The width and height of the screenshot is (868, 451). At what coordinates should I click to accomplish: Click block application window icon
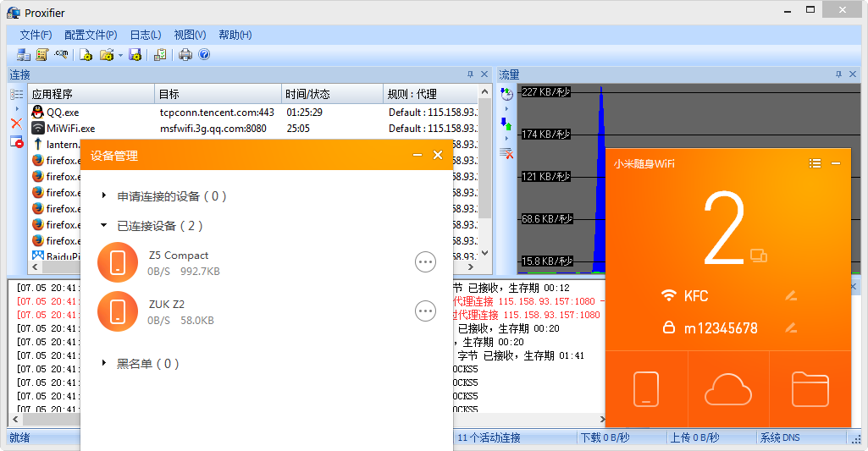(x=17, y=141)
